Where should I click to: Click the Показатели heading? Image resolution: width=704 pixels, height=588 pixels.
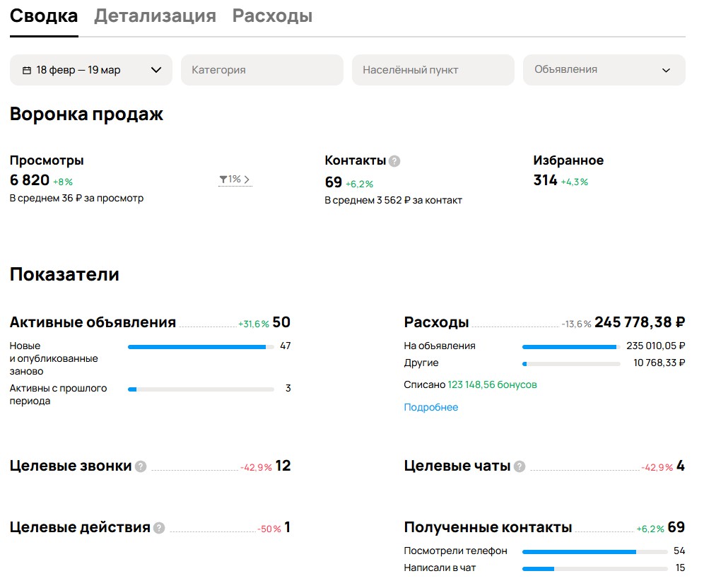click(64, 275)
